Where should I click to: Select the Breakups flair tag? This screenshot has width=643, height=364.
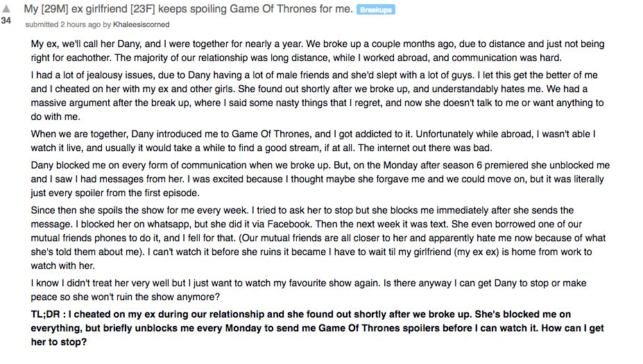click(x=376, y=10)
